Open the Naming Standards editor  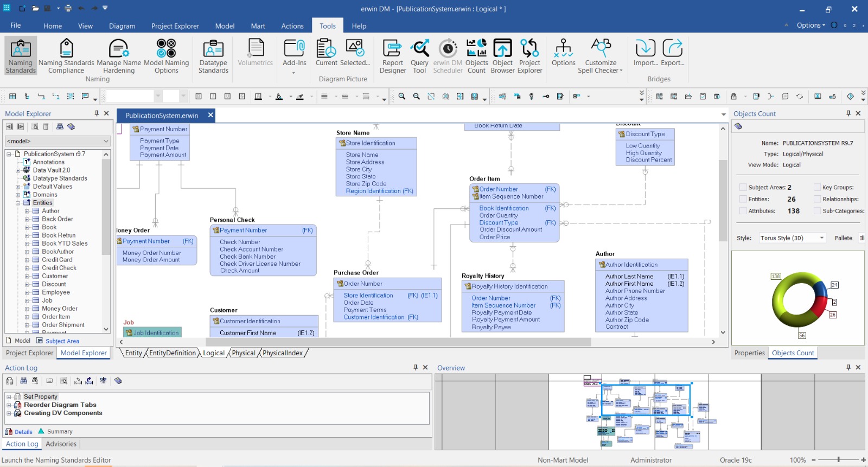point(21,56)
